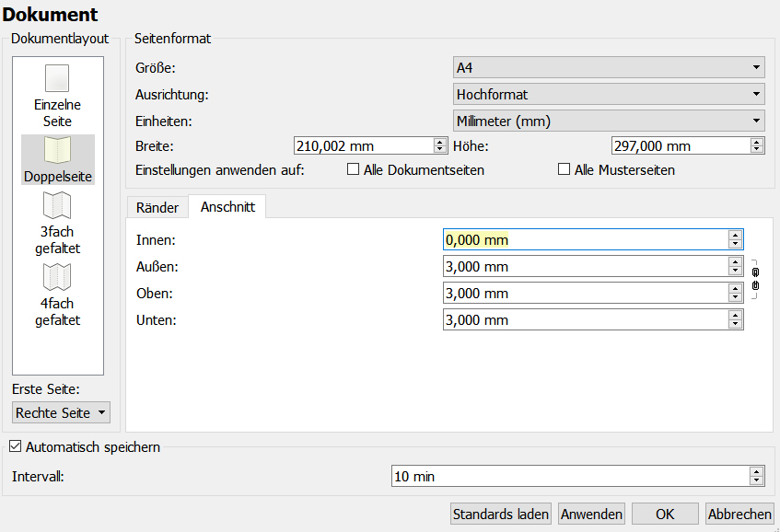
Task: Open the Erste Seite Rechte Seite dropdown
Action: tap(61, 413)
